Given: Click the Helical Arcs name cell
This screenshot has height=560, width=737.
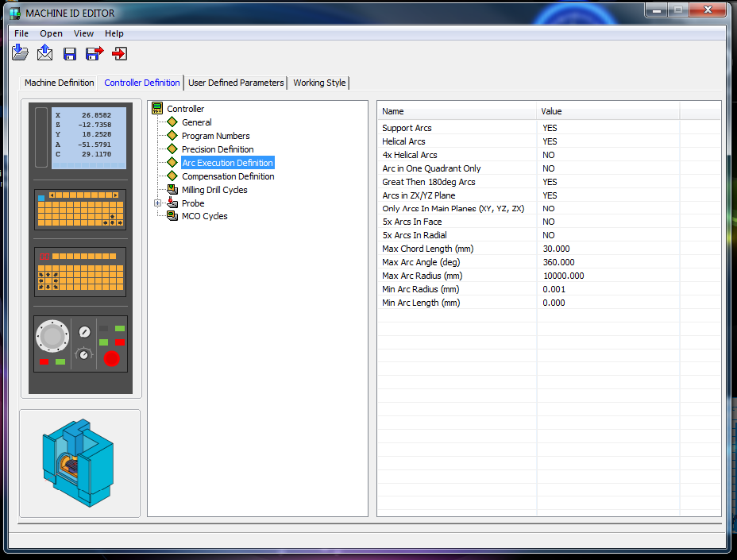Looking at the screenshot, I should point(403,141).
